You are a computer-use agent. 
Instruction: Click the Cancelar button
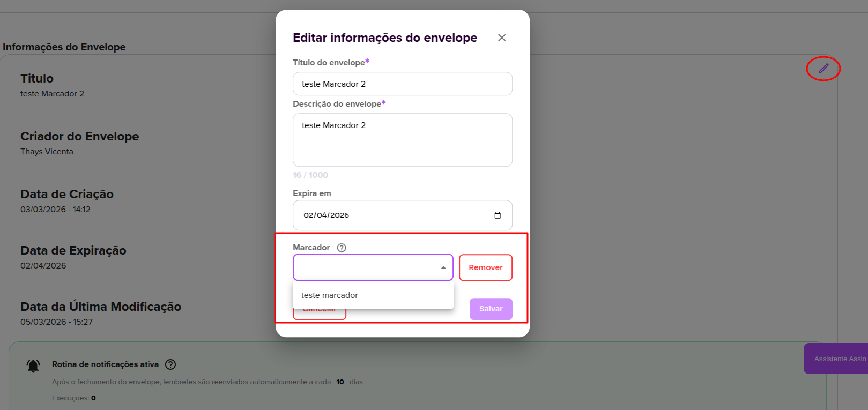319,309
